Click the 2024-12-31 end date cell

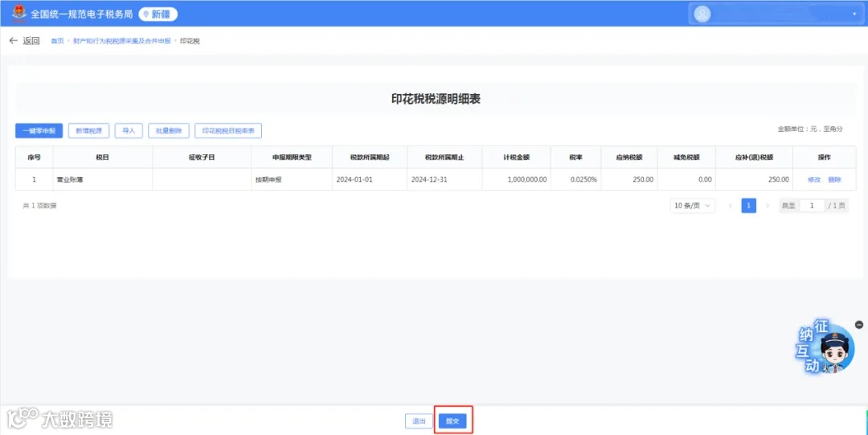click(445, 179)
